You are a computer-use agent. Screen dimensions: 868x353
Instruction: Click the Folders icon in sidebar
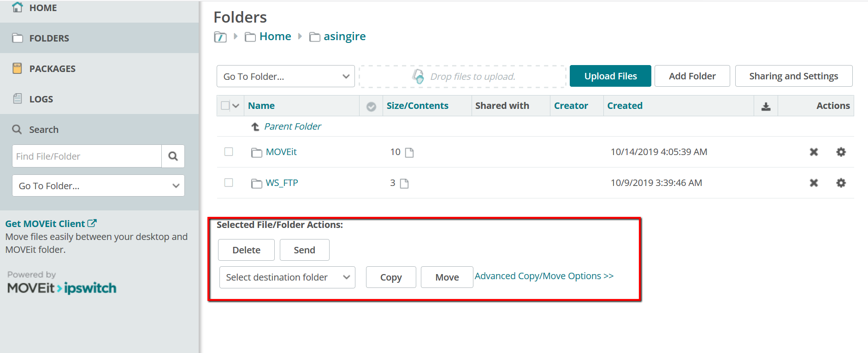pyautogui.click(x=18, y=38)
